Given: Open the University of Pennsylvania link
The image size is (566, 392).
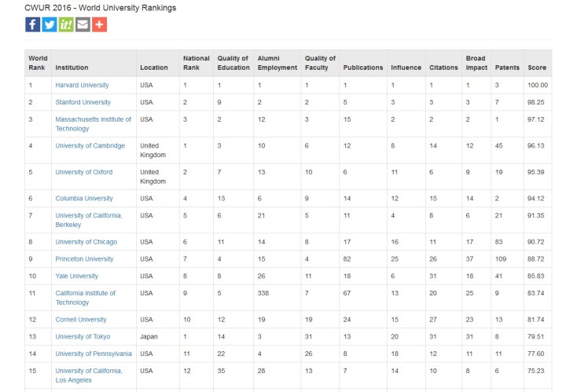Looking at the screenshot, I should point(94,354).
